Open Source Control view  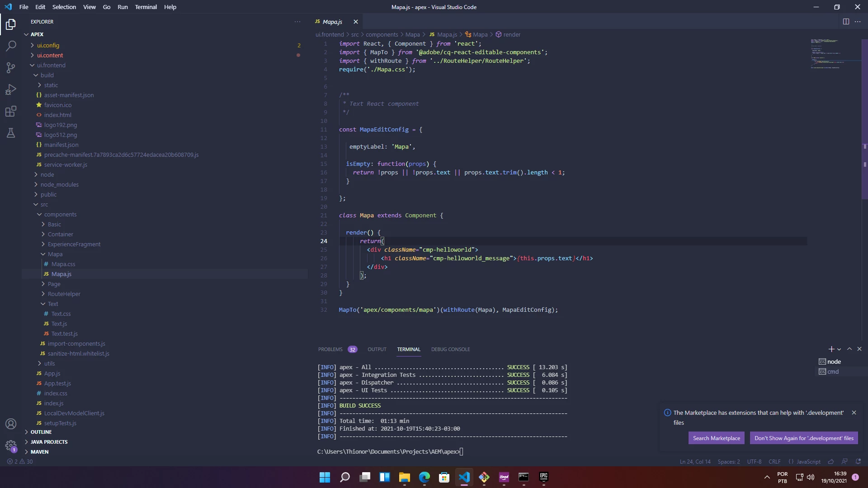click(11, 68)
